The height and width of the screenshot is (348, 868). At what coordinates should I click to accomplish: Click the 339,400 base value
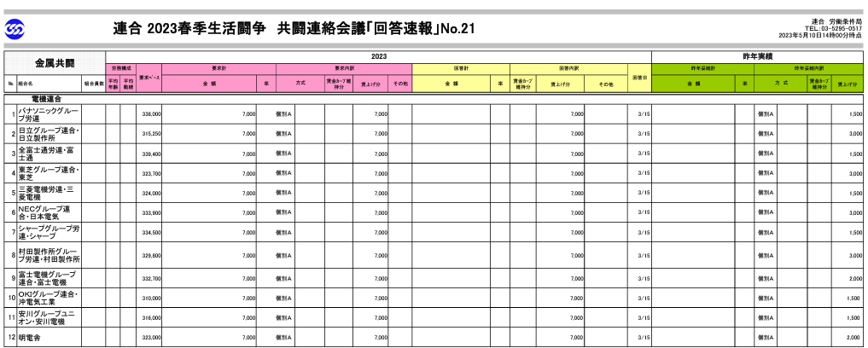click(x=152, y=154)
